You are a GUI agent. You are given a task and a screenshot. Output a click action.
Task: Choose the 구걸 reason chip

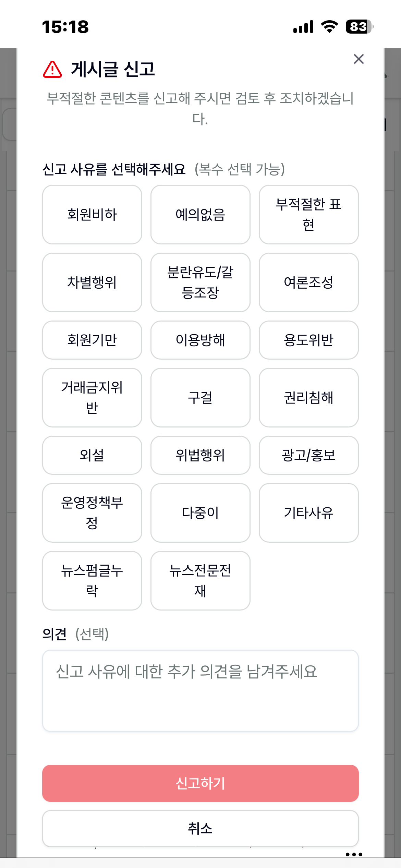tap(200, 398)
